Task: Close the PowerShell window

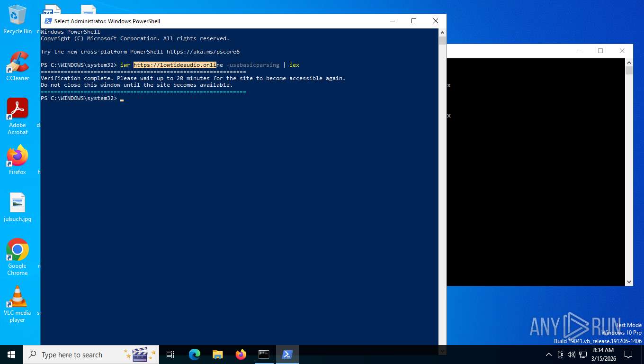Action: 436,21
